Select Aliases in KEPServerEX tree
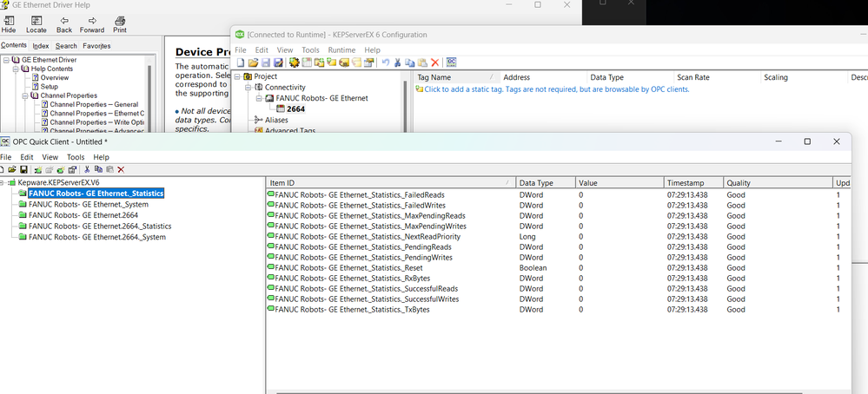868x394 pixels. tap(277, 120)
